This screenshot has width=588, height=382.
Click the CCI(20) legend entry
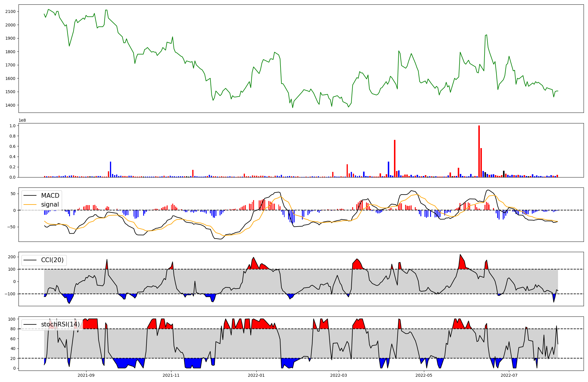click(x=52, y=260)
